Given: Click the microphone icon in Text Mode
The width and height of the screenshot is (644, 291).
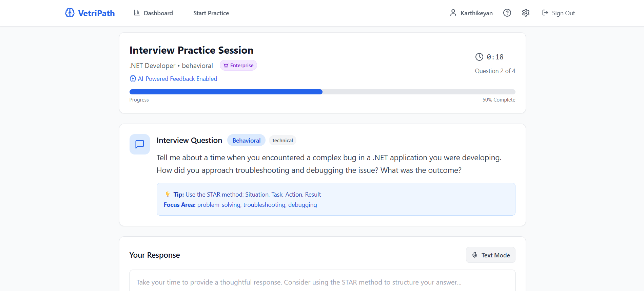Looking at the screenshot, I should click(475, 255).
